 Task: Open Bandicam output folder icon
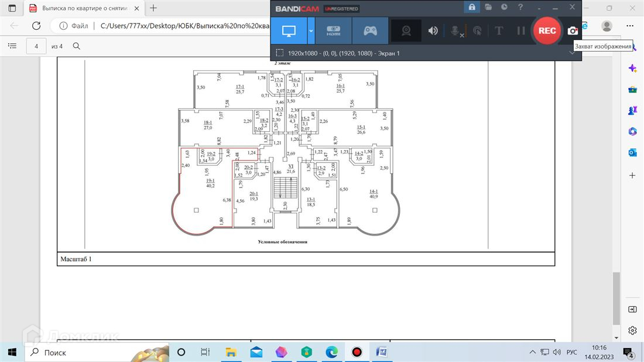(x=488, y=7)
